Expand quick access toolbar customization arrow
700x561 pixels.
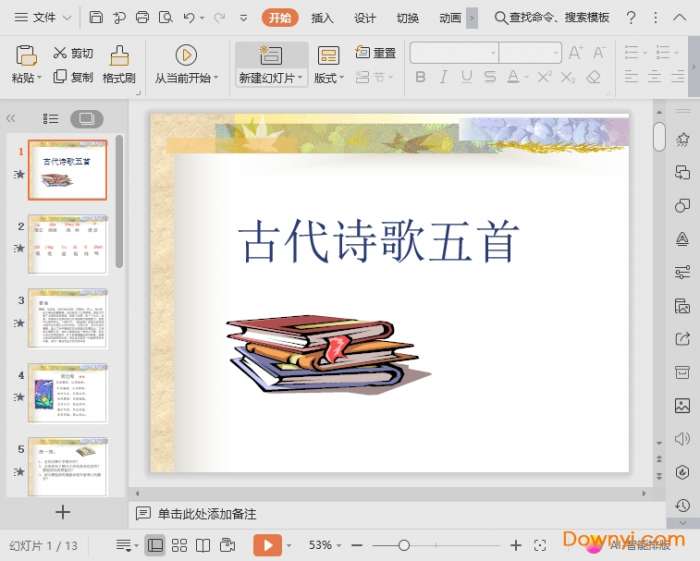(x=243, y=18)
